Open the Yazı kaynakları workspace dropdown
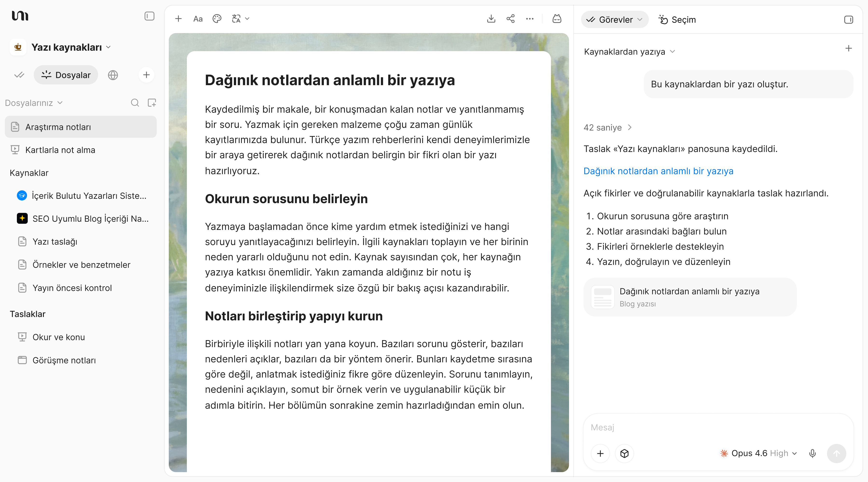Viewport: 868px width, 482px height. (x=71, y=47)
